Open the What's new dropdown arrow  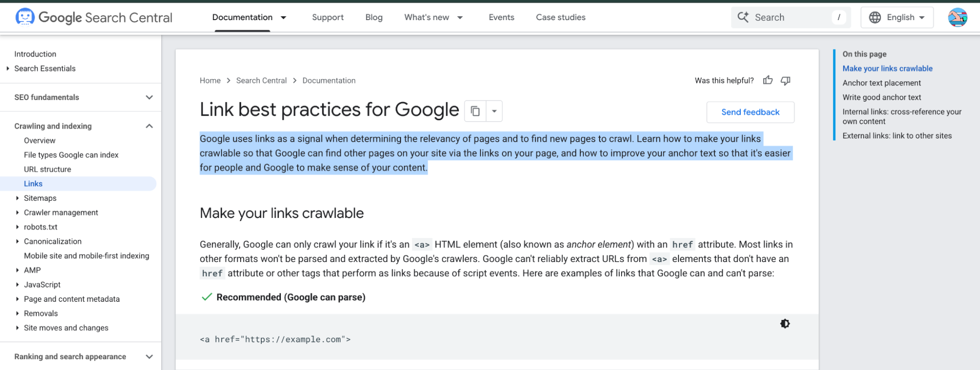point(460,18)
